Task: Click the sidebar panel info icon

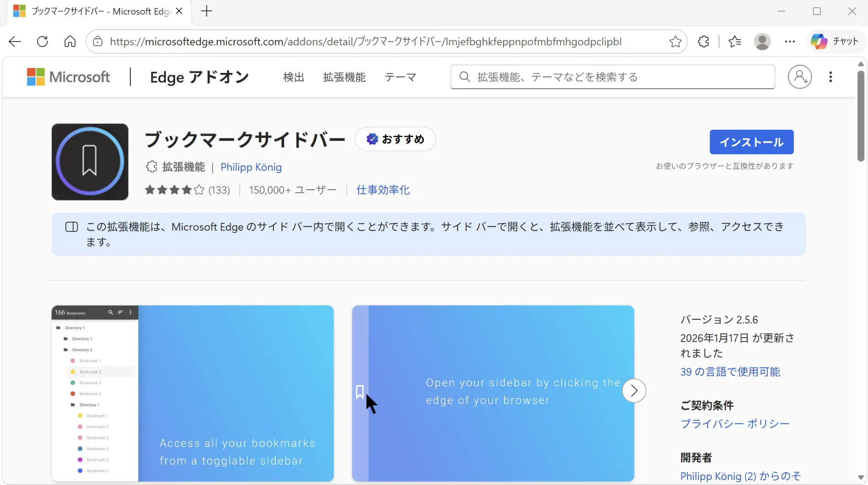Action: [72, 227]
